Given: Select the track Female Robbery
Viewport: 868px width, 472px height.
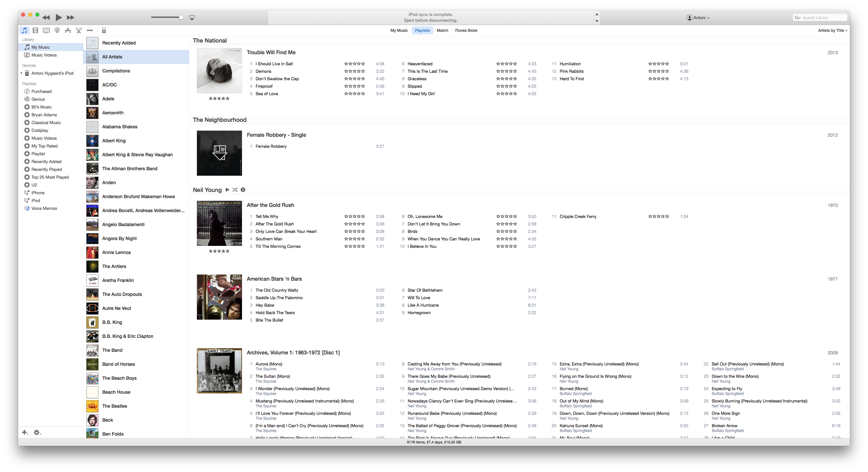Looking at the screenshot, I should pyautogui.click(x=271, y=147).
